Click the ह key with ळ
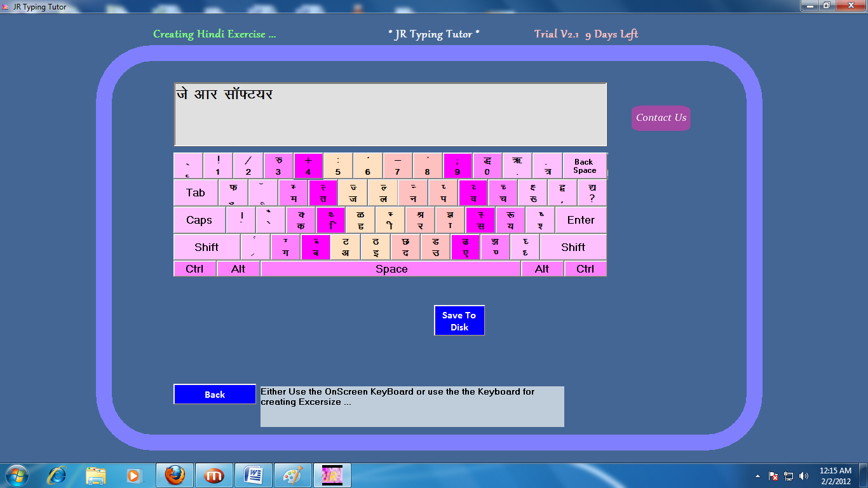Viewport: 868px width, 488px height. pyautogui.click(x=360, y=220)
